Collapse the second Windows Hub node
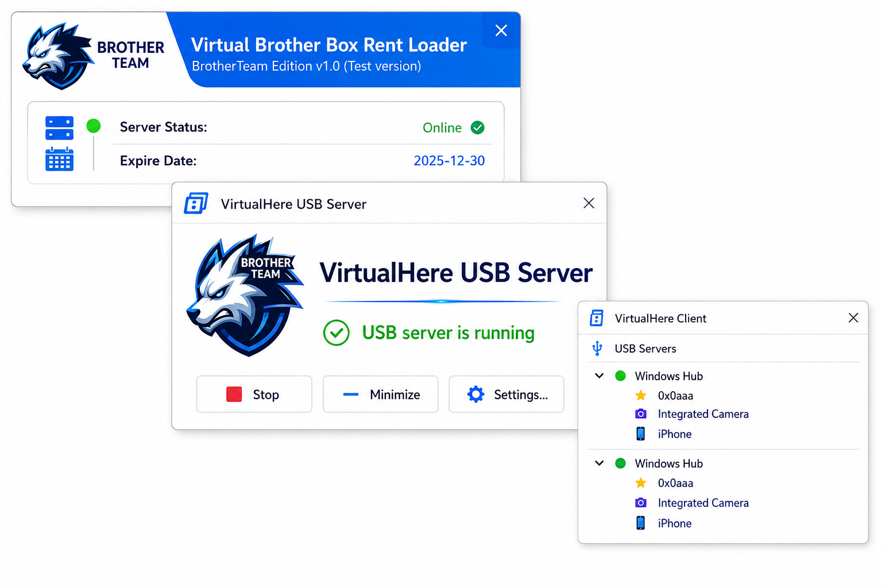Image resolution: width=882 pixels, height=588 pixels. coord(599,463)
